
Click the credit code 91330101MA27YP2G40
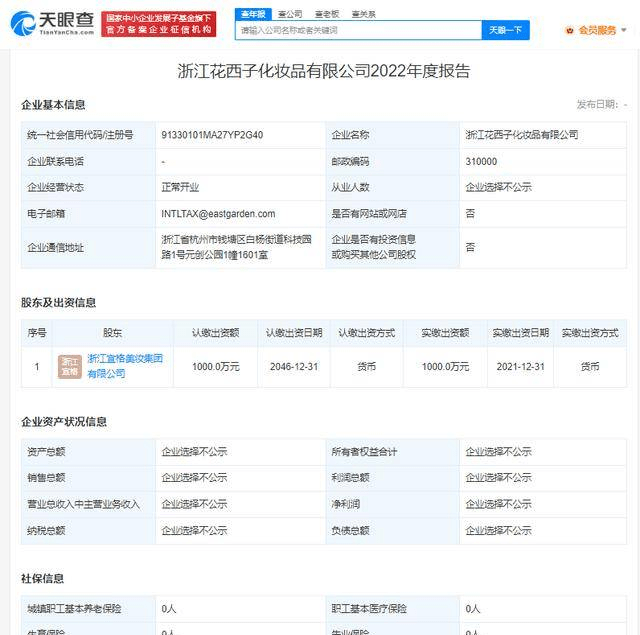coord(212,135)
